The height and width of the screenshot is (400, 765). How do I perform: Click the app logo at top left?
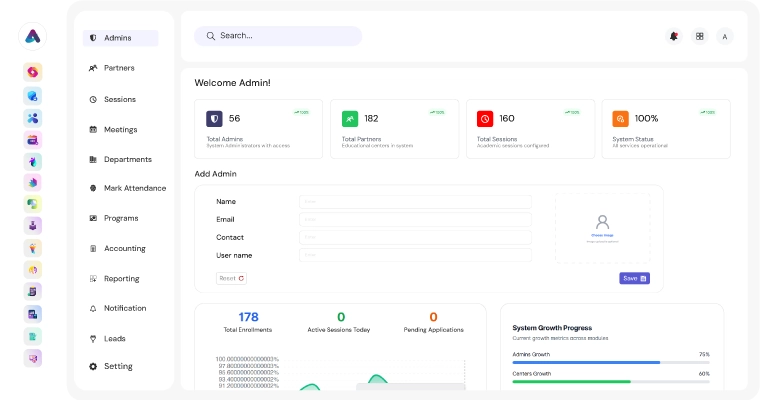click(x=34, y=37)
